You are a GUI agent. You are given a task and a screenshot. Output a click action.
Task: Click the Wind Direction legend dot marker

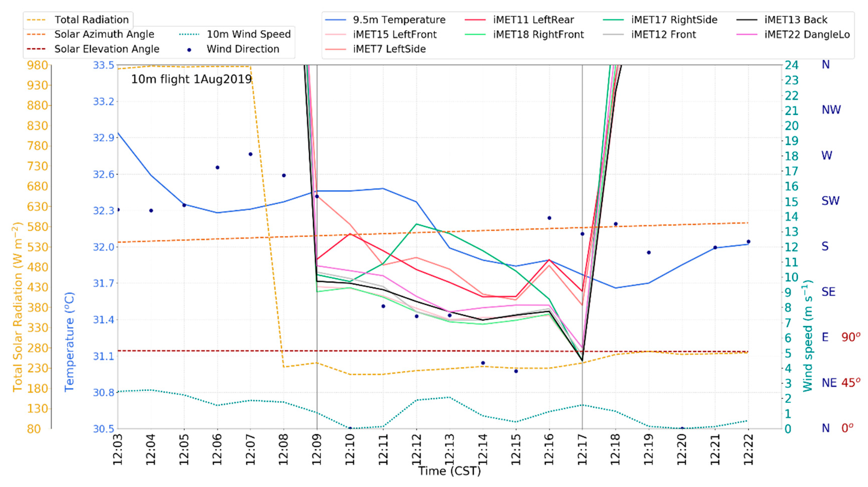click(x=189, y=50)
